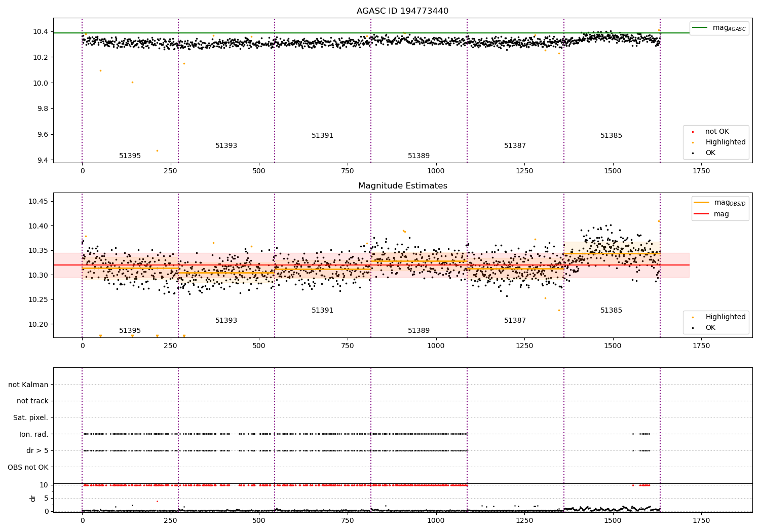Viewport: 760px width, 532px height.
Task: Click obsid label 51387 in the top plot
Action: [515, 146]
